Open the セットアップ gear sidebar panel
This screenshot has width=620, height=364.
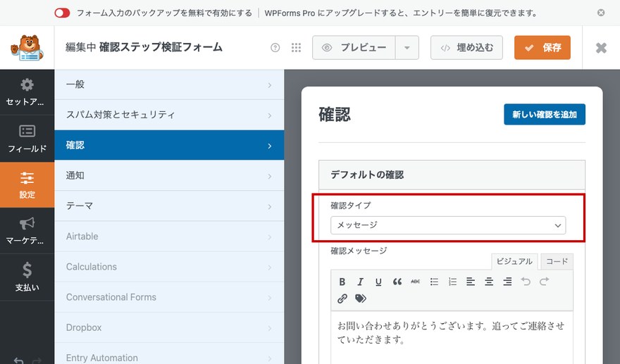point(27,92)
